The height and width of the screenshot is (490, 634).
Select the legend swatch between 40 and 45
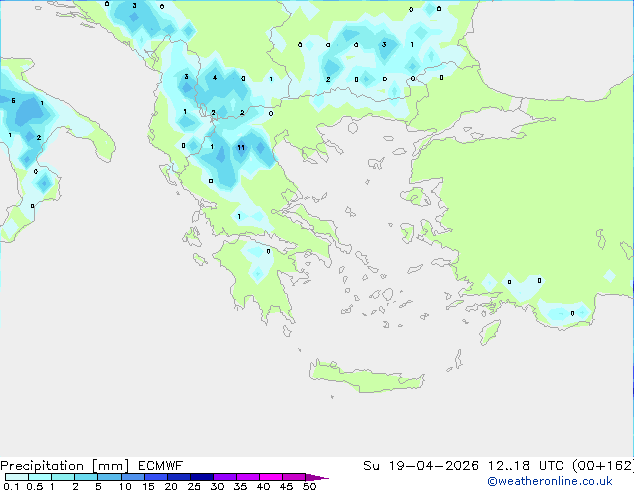[271, 477]
